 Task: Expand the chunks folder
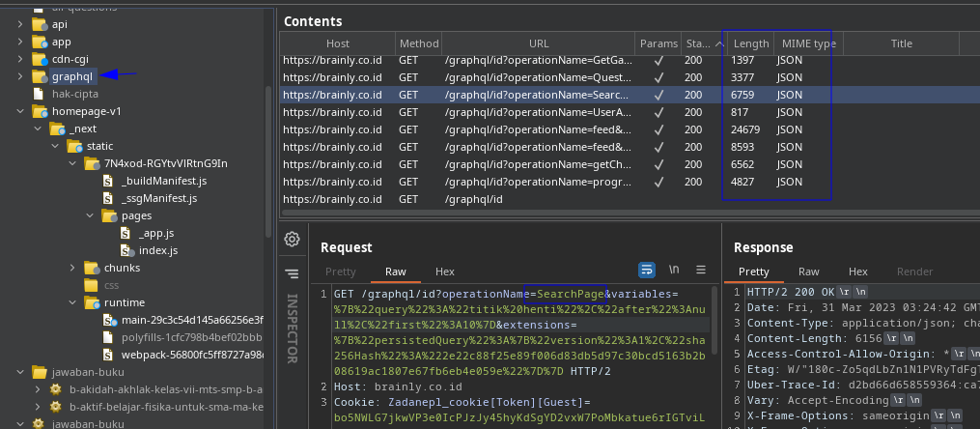[x=72, y=268]
